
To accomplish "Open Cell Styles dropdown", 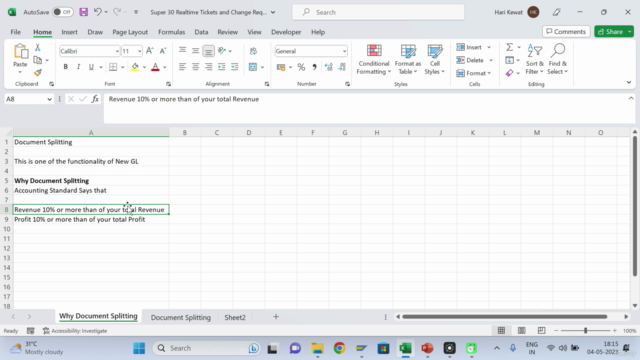I will tap(435, 60).
